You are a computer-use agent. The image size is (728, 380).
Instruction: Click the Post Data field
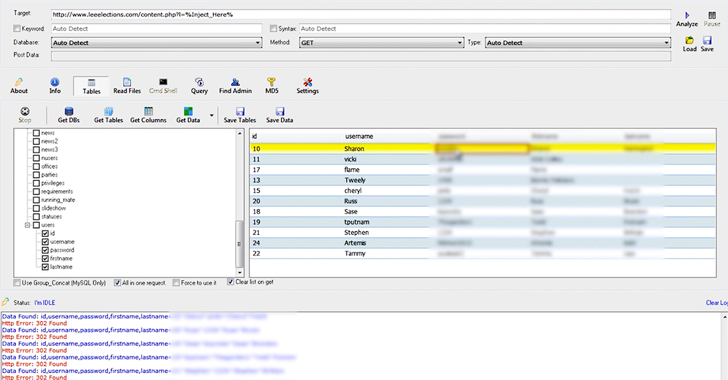pyautogui.click(x=361, y=56)
